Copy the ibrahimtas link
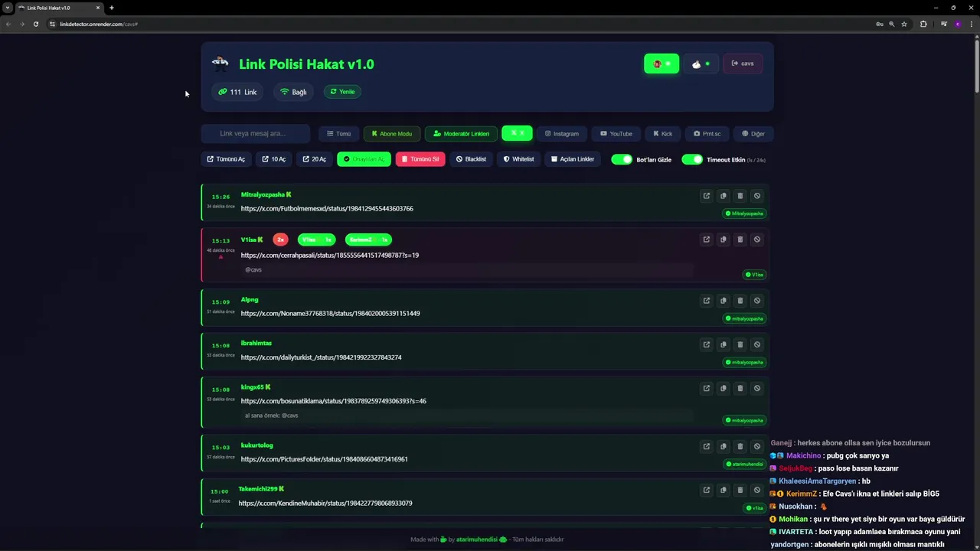Screen dimensions: 980x551 [x=723, y=344]
